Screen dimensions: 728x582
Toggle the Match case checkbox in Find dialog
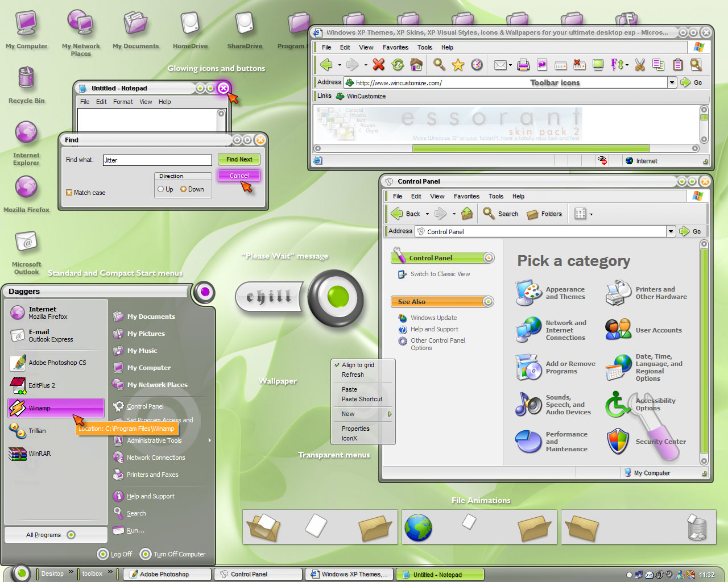[x=69, y=193]
